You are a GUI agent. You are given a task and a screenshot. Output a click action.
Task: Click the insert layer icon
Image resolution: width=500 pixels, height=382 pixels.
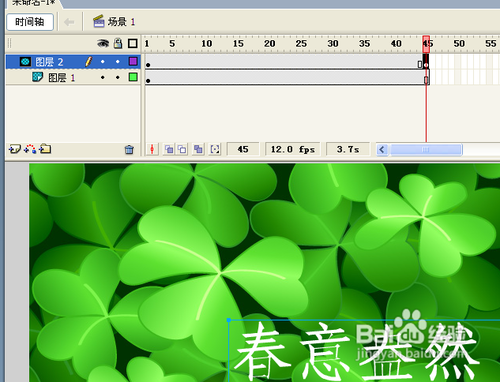coord(15,149)
